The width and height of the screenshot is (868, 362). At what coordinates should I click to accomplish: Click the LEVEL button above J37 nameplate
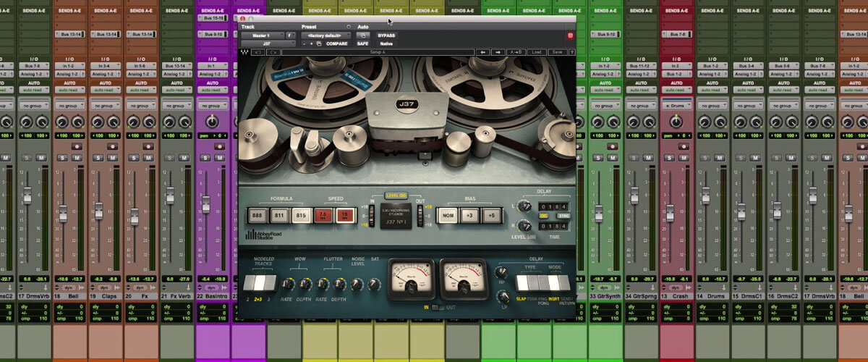tap(396, 195)
